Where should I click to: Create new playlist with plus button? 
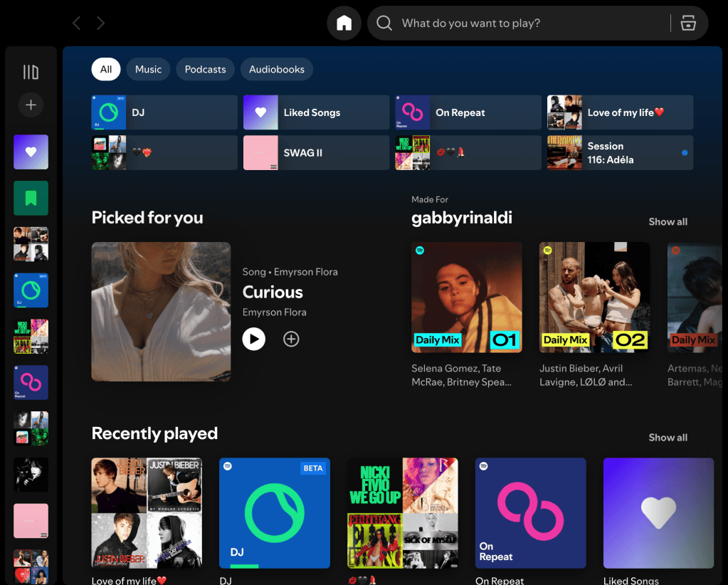(31, 105)
